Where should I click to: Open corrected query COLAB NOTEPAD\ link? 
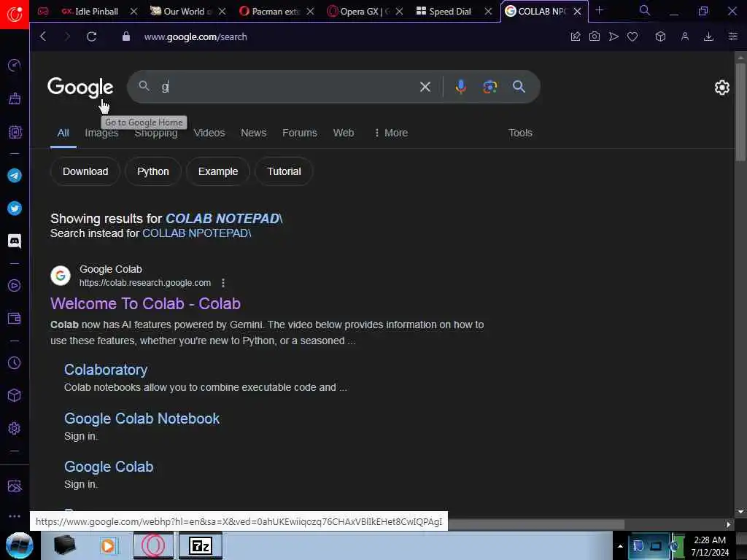[224, 219]
